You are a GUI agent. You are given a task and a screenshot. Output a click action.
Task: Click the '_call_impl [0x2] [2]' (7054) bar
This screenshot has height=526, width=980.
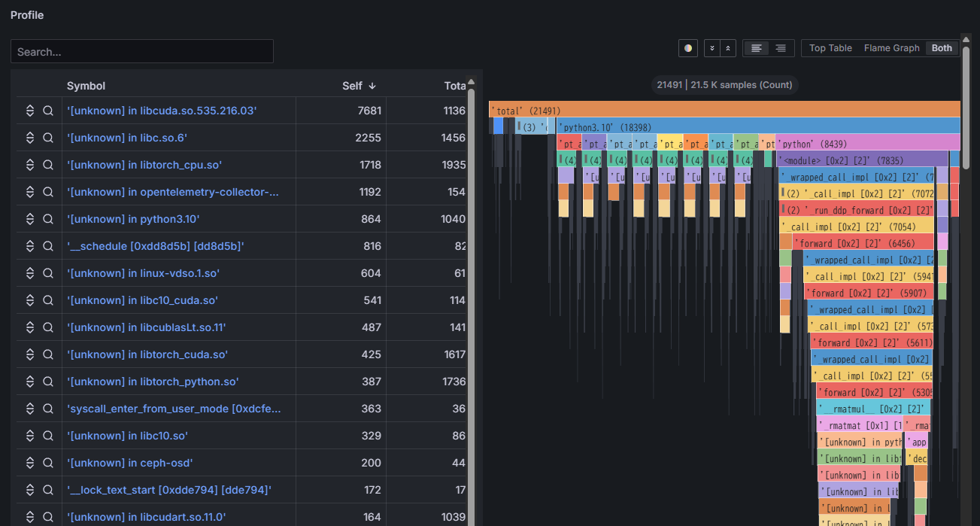click(857, 226)
